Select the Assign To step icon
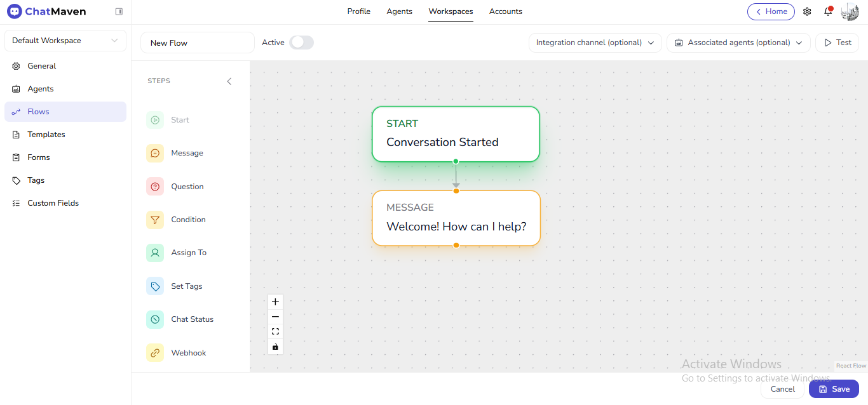The width and height of the screenshot is (868, 405). [154, 253]
